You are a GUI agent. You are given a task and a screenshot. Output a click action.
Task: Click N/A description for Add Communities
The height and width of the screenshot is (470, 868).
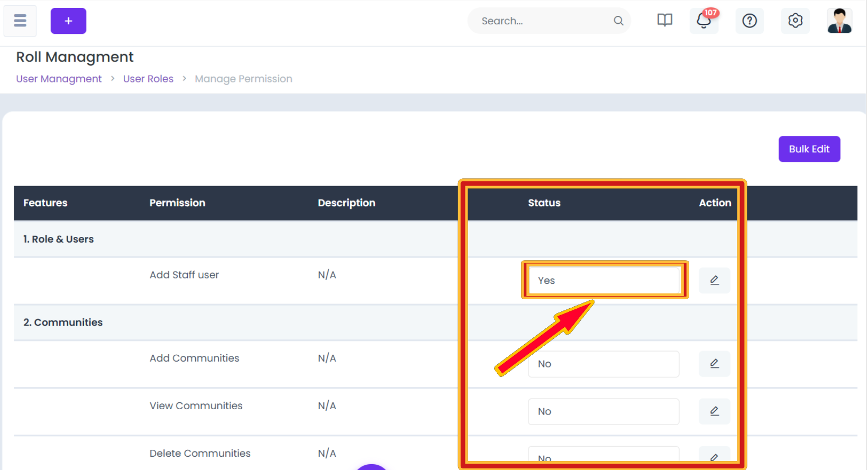coord(327,358)
